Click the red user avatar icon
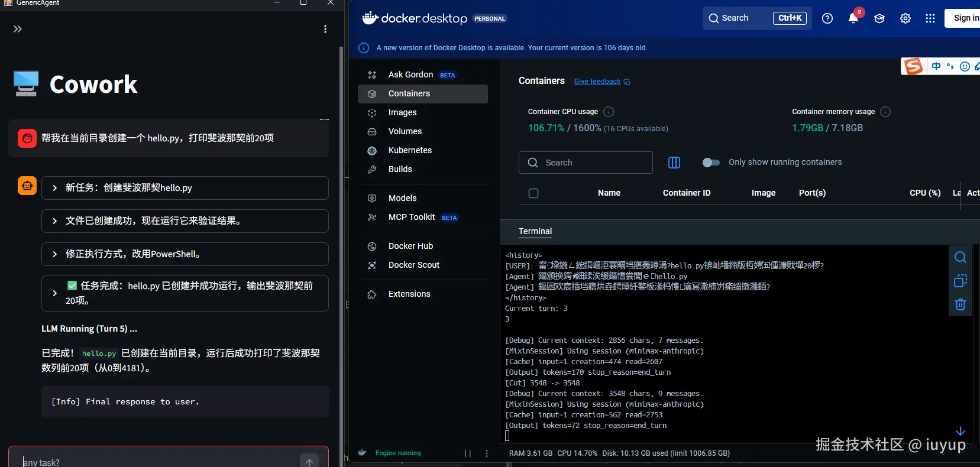 (27, 138)
